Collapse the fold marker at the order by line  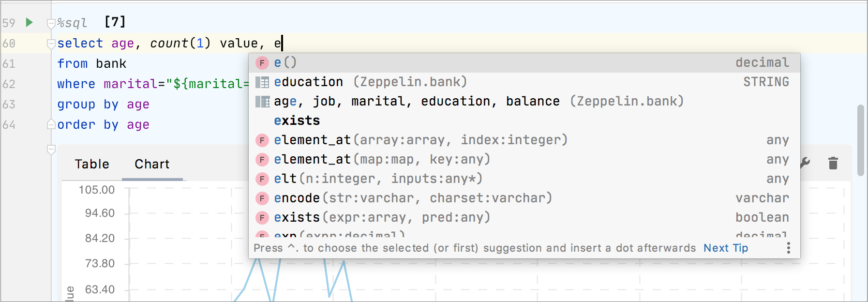click(x=51, y=124)
